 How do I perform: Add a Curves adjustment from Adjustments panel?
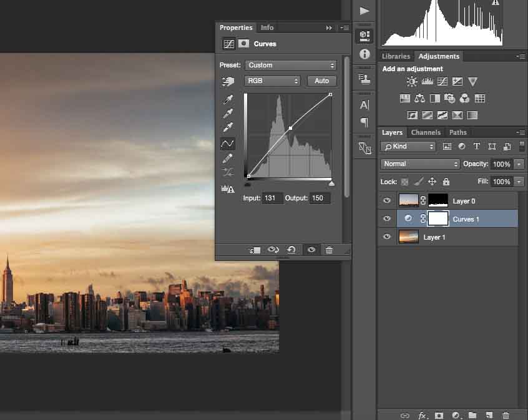click(x=442, y=81)
